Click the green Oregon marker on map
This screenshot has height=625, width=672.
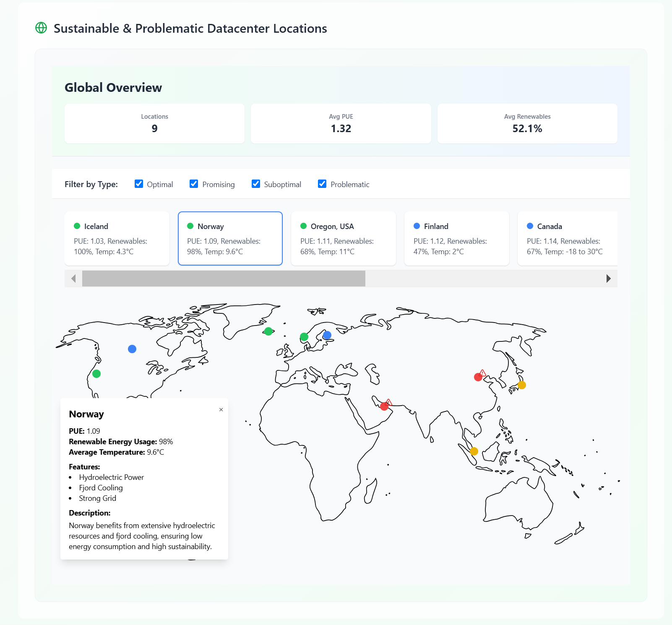[x=96, y=374]
